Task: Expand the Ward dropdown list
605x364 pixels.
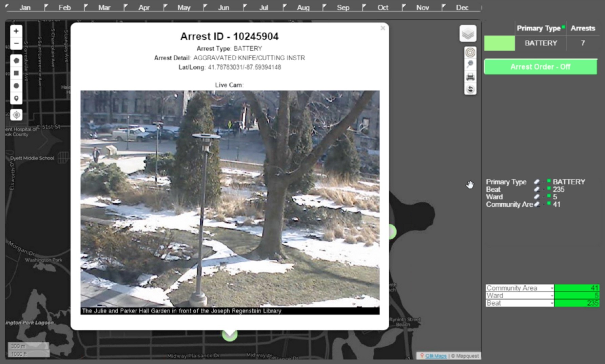Action: [552, 296]
